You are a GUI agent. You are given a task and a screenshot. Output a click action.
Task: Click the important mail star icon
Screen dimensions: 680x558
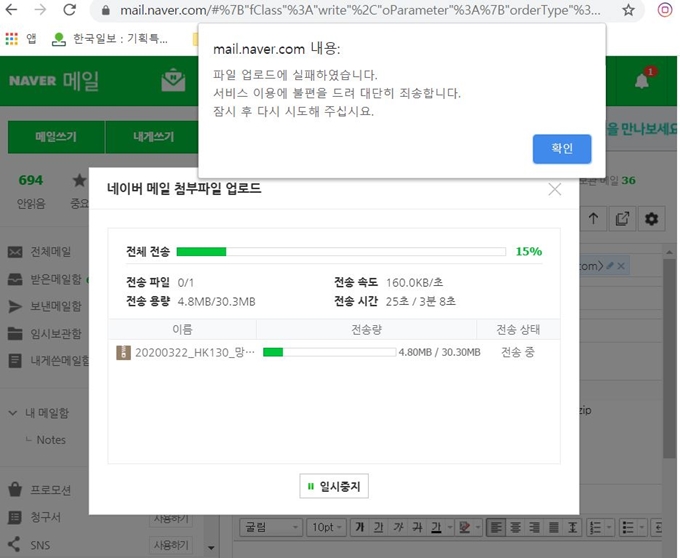coord(79,180)
